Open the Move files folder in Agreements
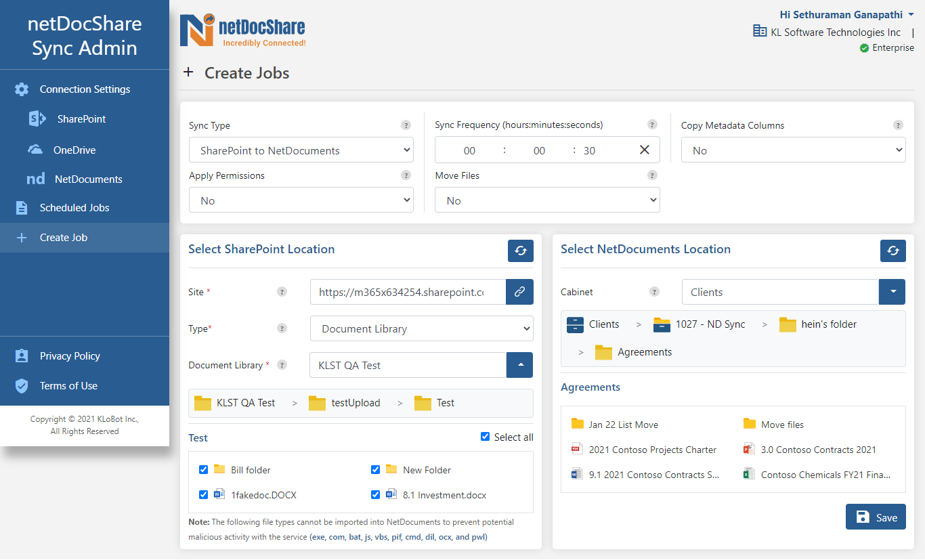 click(774, 425)
